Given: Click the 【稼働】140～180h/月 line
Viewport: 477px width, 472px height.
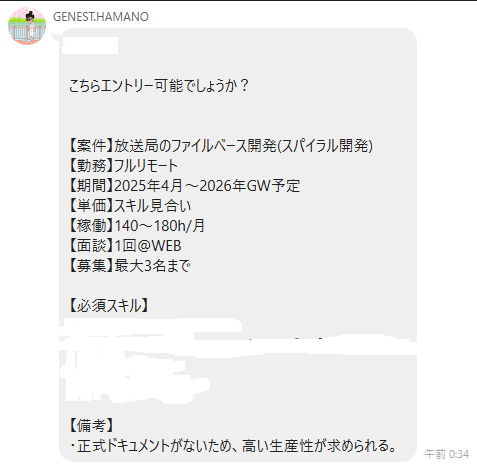Looking at the screenshot, I should click(137, 226).
